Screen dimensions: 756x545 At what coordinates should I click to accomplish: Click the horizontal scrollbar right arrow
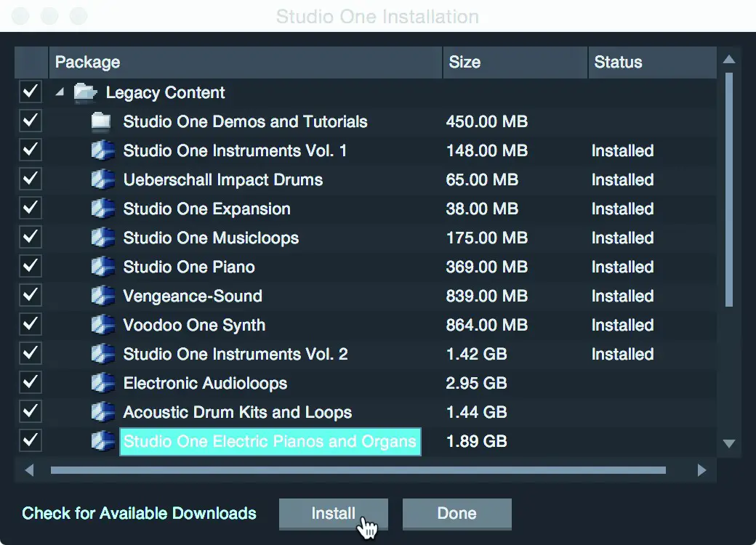coord(701,470)
